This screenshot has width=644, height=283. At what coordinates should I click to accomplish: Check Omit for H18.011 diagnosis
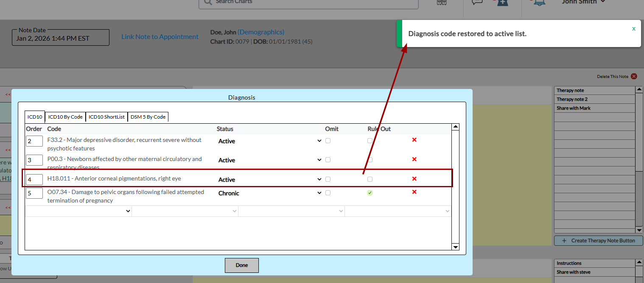point(328,180)
